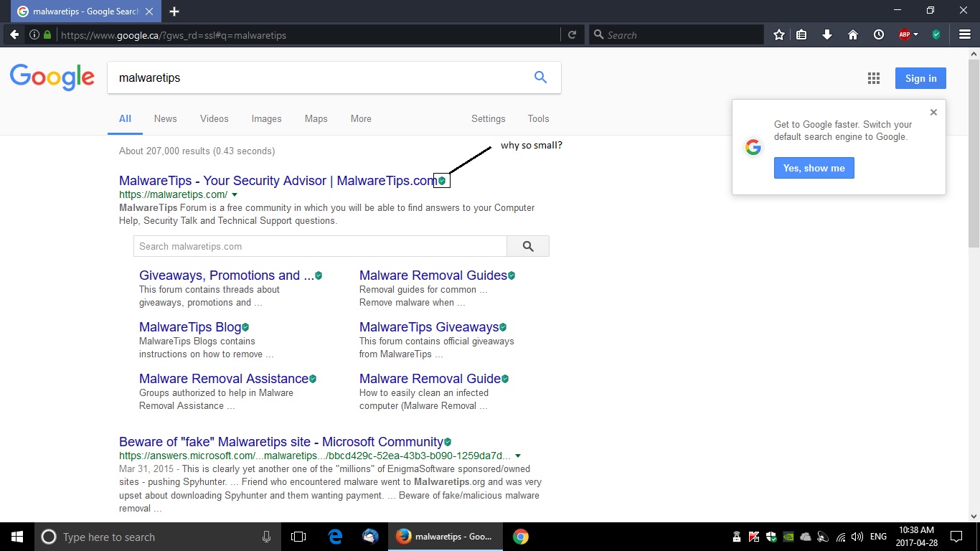
Task: Launch Microsoft Edge from the taskbar
Action: coord(335,537)
